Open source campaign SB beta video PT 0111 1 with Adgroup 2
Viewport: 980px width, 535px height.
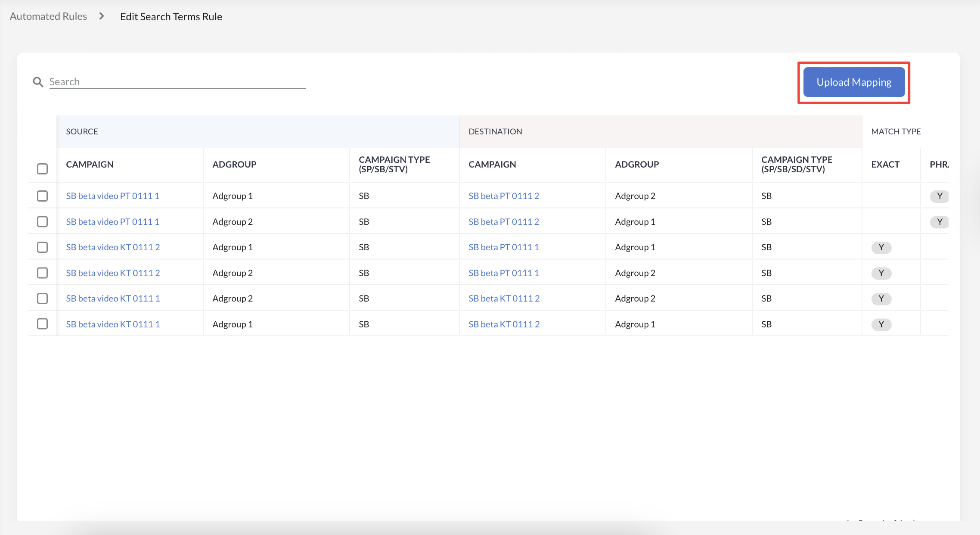tap(112, 221)
